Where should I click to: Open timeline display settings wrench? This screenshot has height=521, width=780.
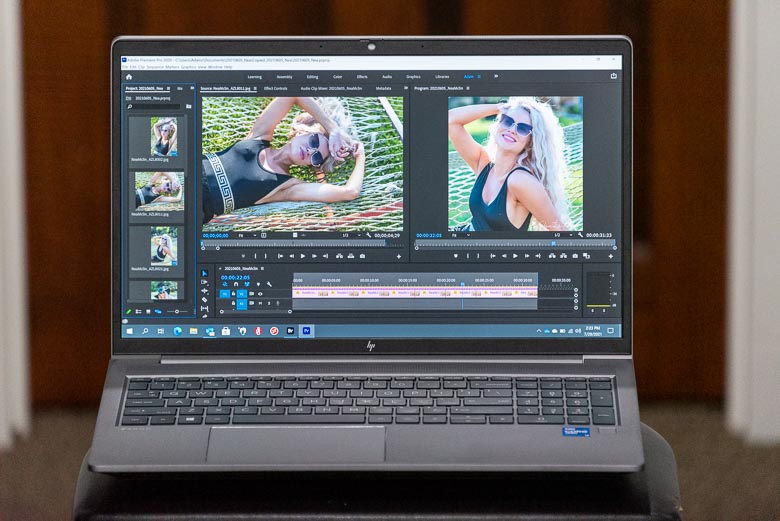click(269, 285)
